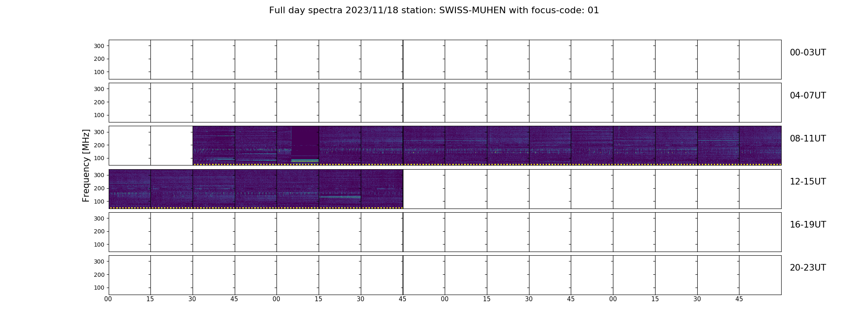The width and height of the screenshot is (868, 331).
Task: Select the 12-15UT row label
Action: click(808, 182)
